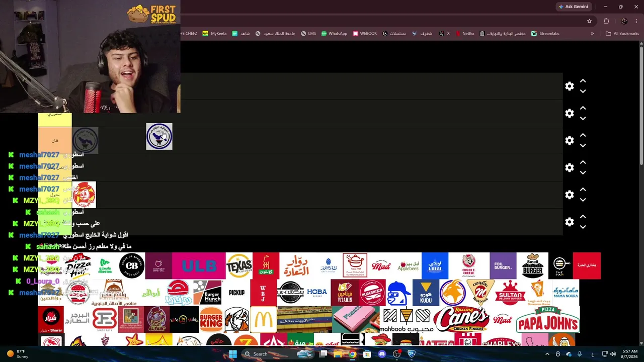Viewport: 644px width, 362px height.
Task: Pick the Texas Chicken logo
Action: [239, 265]
